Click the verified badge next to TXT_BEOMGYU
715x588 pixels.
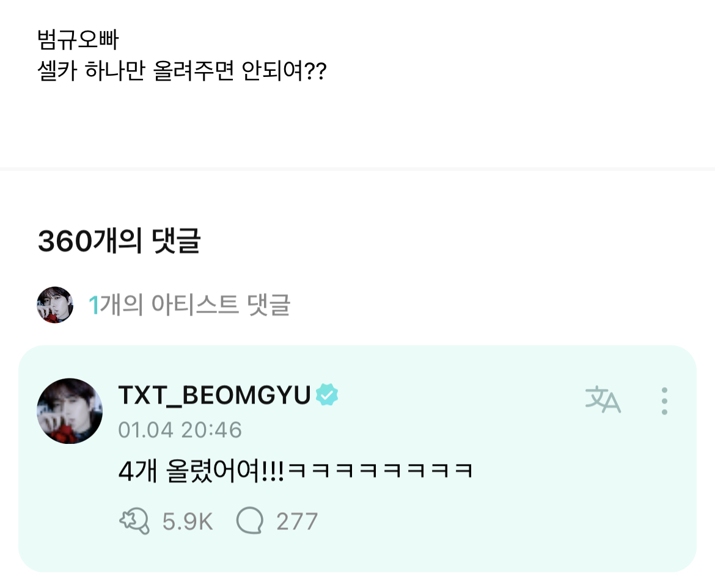click(x=326, y=394)
